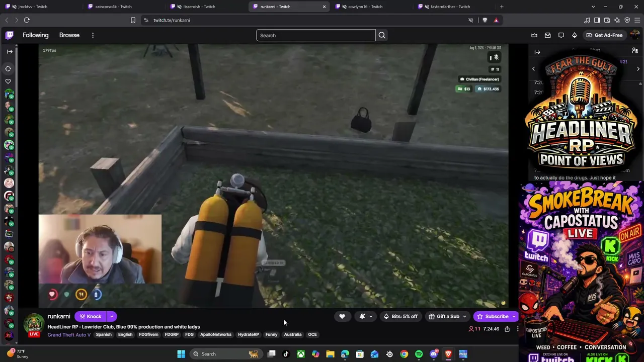Click the Gift a Sub button
Screen dimensions: 644x362
pos(443,316)
